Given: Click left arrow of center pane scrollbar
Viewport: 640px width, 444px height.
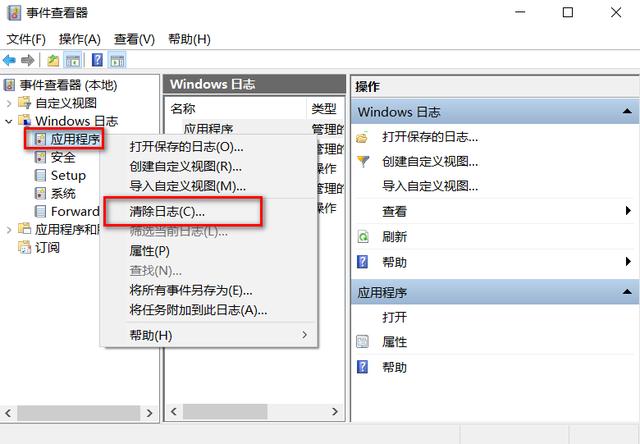Looking at the screenshot, I should click(173, 411).
